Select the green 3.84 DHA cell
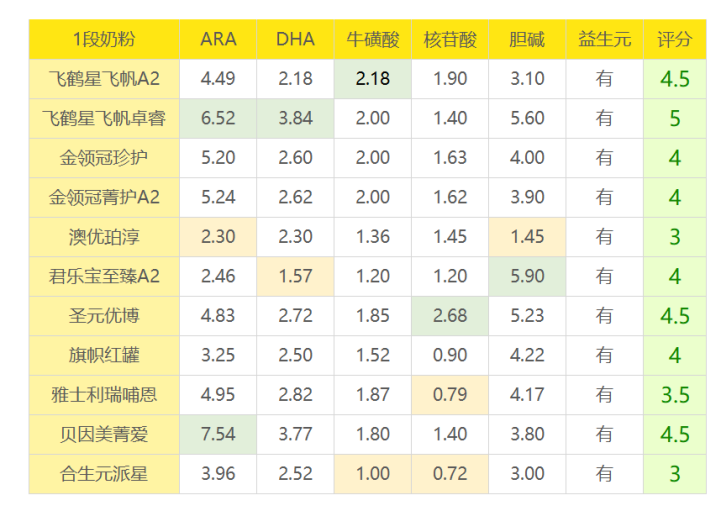The width and height of the screenshot is (721, 511). [295, 118]
